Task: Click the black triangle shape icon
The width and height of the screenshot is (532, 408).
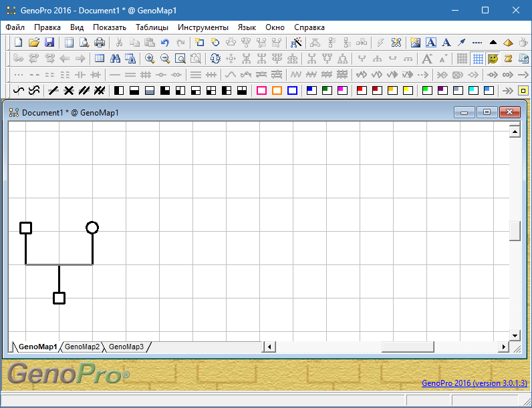Action: click(493, 42)
